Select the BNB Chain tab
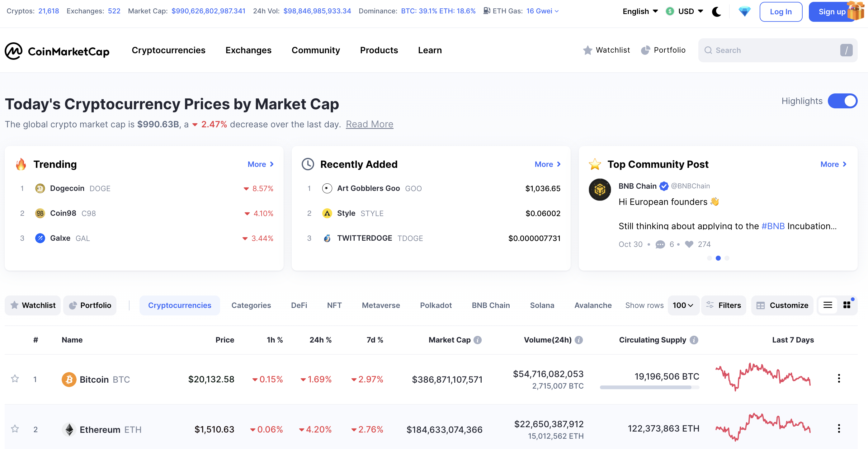Screen dimensions: 868x449 point(491,305)
